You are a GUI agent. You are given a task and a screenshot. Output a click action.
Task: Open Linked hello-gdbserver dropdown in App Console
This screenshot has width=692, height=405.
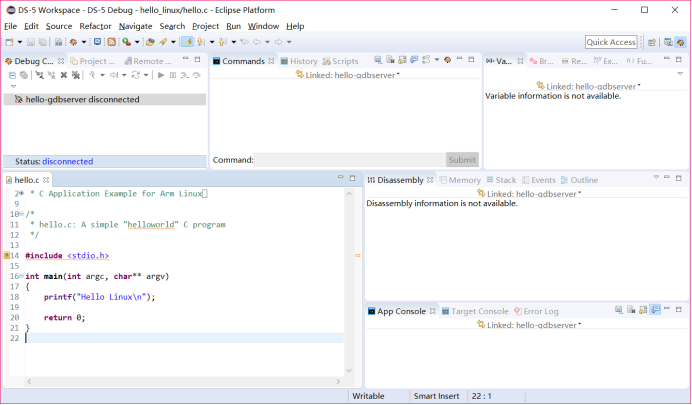(579, 324)
